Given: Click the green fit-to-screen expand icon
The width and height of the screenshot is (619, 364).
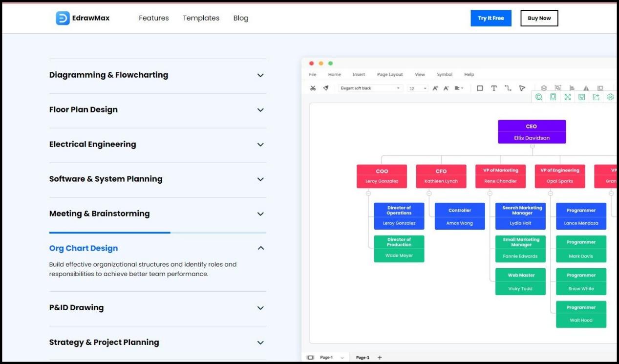Looking at the screenshot, I should [x=567, y=97].
